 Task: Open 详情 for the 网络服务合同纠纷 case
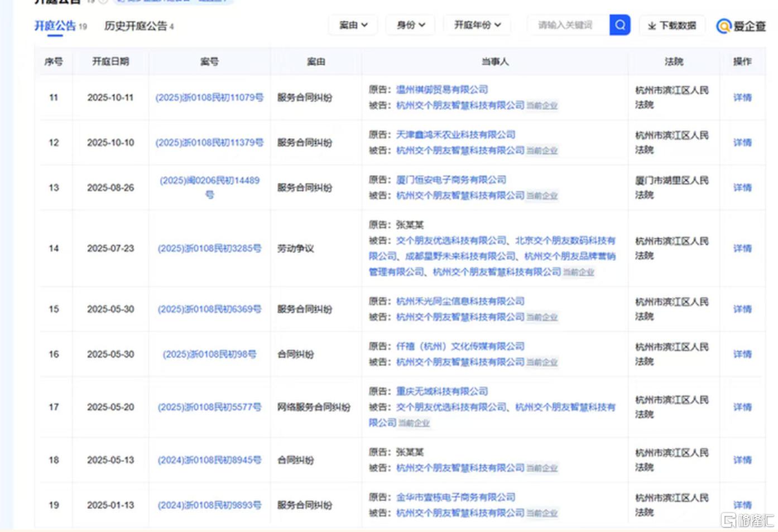tap(742, 408)
